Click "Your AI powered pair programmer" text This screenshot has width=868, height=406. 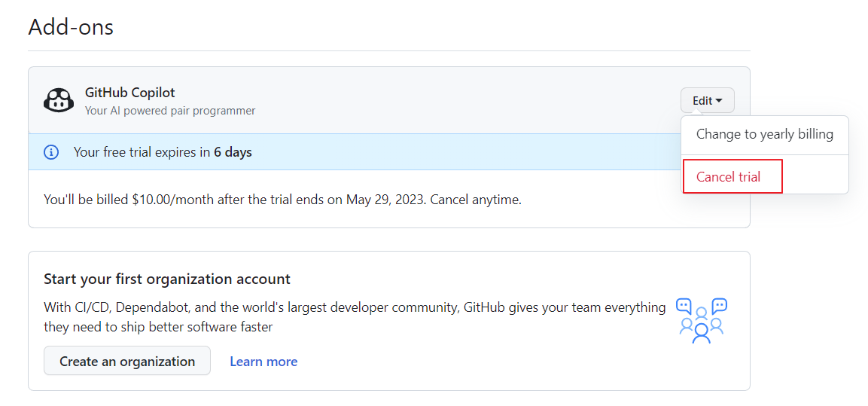[x=170, y=111]
